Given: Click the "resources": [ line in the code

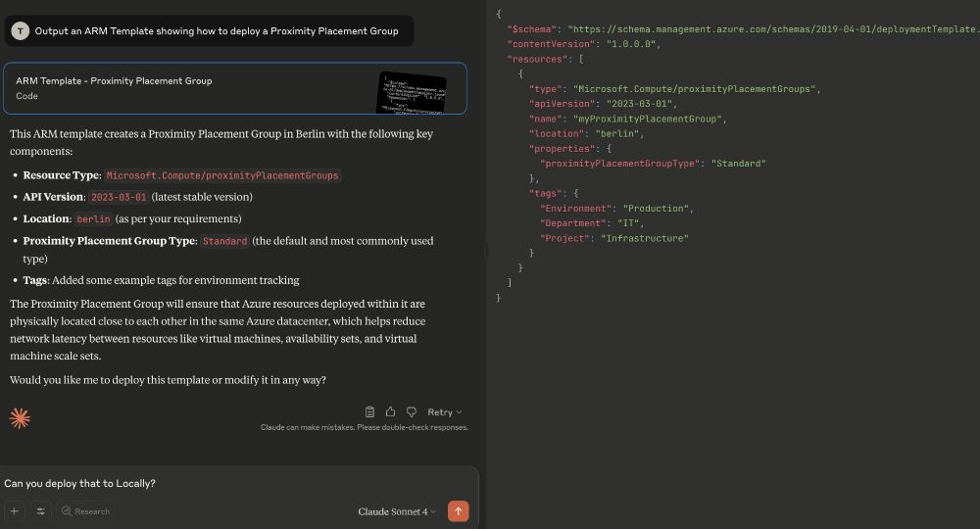Looking at the screenshot, I should pyautogui.click(x=546, y=60).
